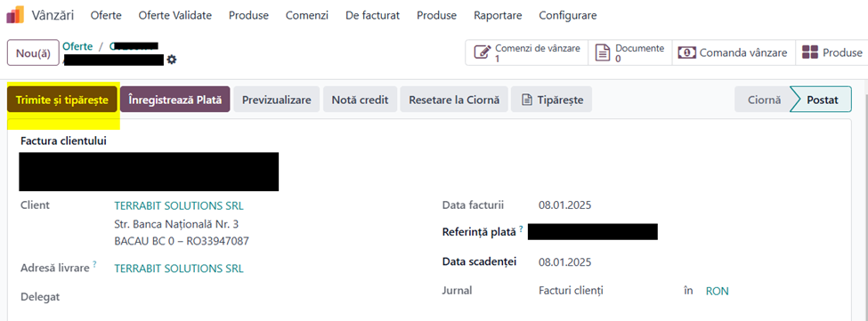Click the Produse grid icon
Image resolution: width=868 pixels, height=321 pixels.
pos(810,53)
